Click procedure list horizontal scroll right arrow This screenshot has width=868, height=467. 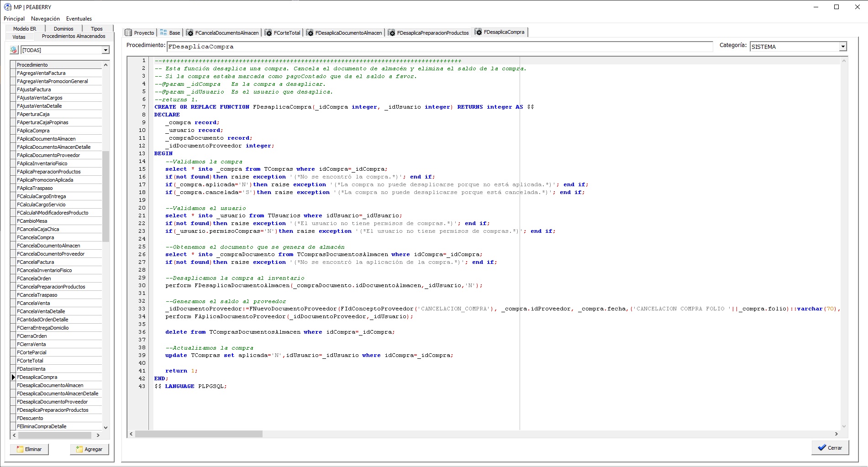click(x=98, y=436)
